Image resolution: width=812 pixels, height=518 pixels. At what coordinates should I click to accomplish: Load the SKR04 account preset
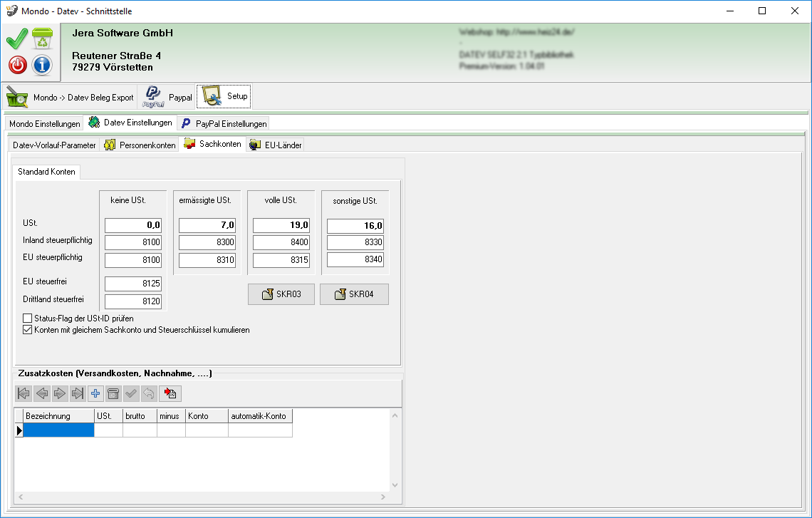(354, 294)
